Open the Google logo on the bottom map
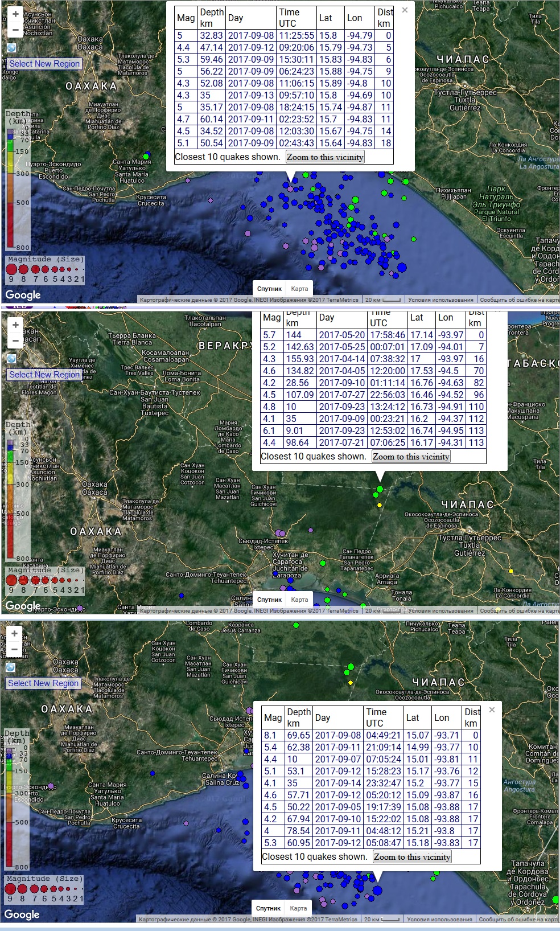The height and width of the screenshot is (931, 560). [22, 914]
